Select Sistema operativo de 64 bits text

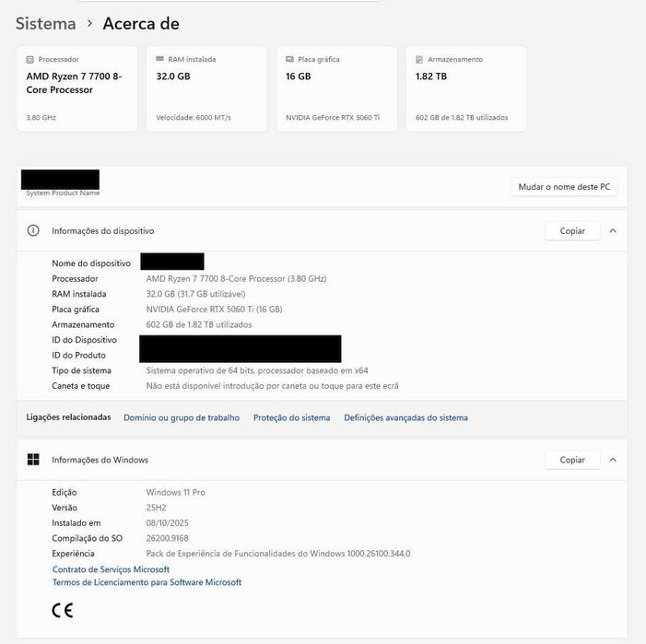257,370
